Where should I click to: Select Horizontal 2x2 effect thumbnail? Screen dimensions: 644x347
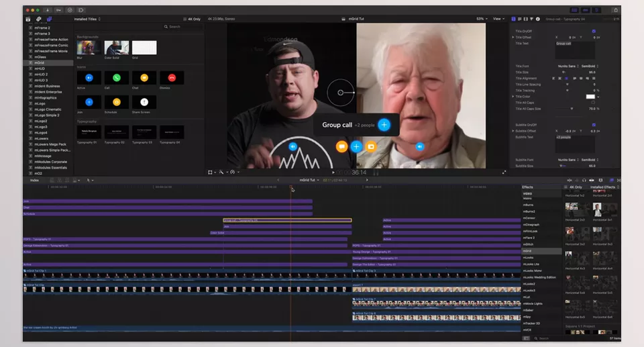[577, 209]
